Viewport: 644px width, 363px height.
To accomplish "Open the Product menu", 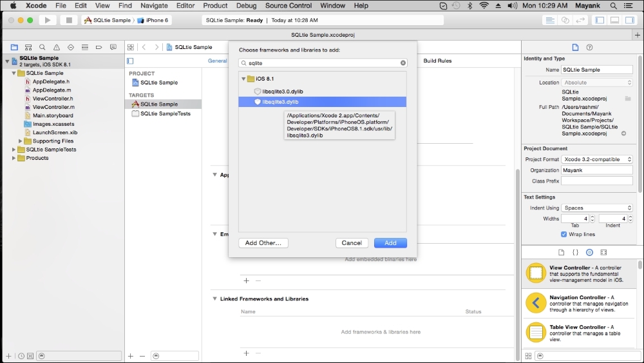I will (x=215, y=6).
